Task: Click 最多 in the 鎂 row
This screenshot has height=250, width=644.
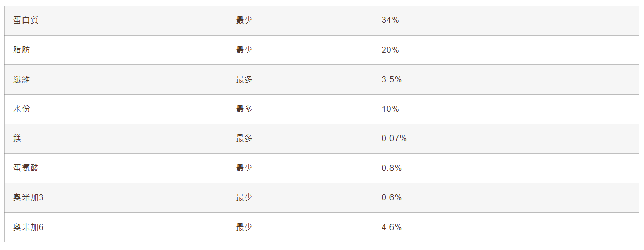Action: [244, 139]
